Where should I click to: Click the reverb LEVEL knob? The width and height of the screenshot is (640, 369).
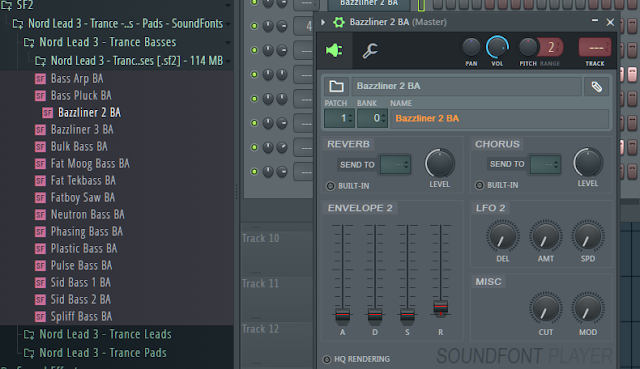pos(440,164)
